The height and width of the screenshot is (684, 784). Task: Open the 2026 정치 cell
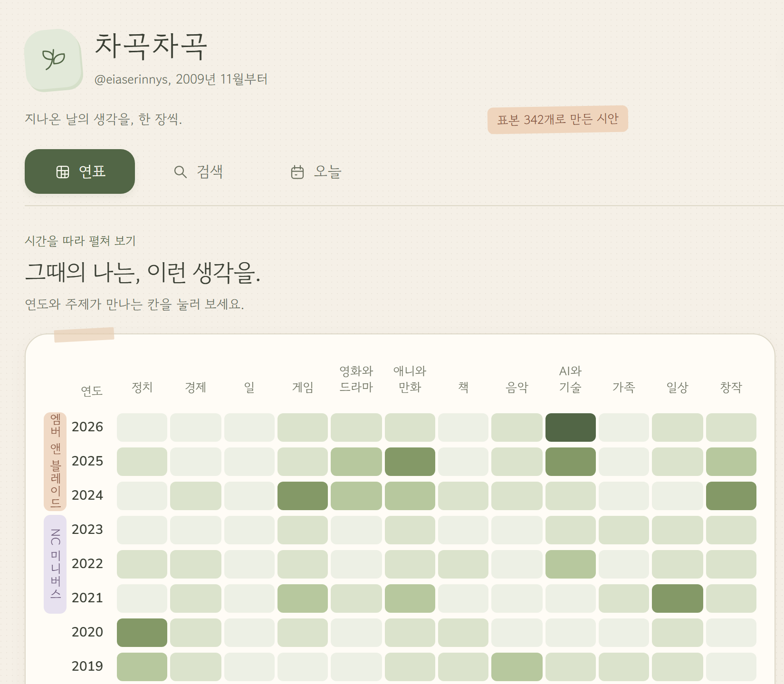(142, 427)
